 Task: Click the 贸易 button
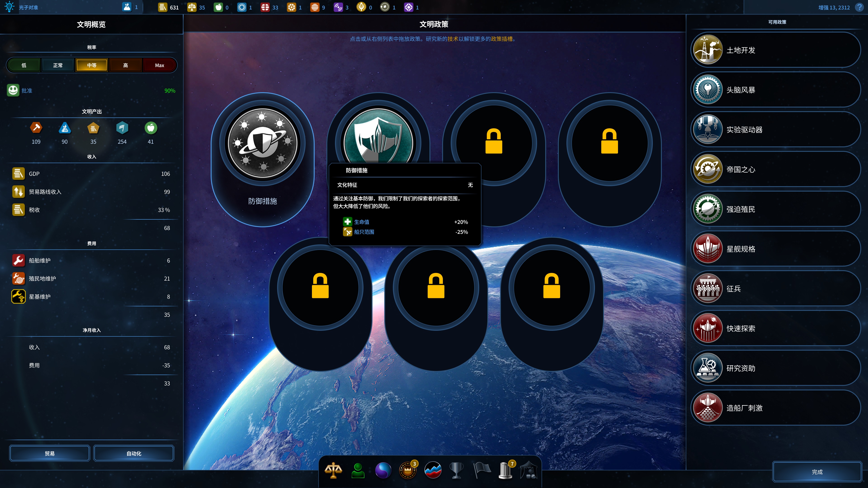pyautogui.click(x=50, y=453)
